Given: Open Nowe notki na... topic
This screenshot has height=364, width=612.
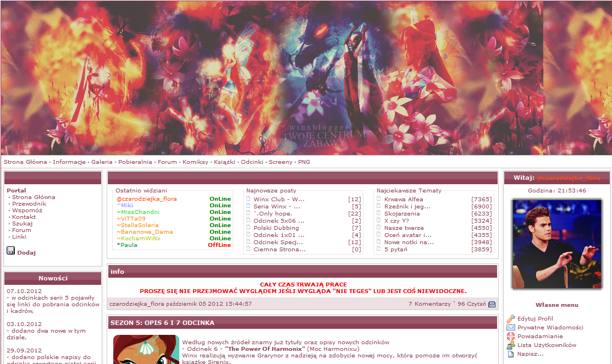Looking at the screenshot, I should (409, 242).
